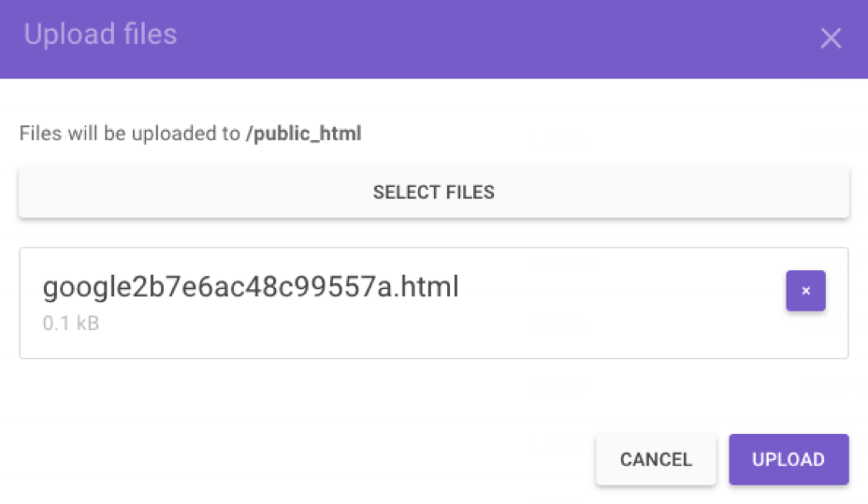Click the 0.1 kB file size label
Viewport: 868px width, 504px height.
[x=71, y=324]
